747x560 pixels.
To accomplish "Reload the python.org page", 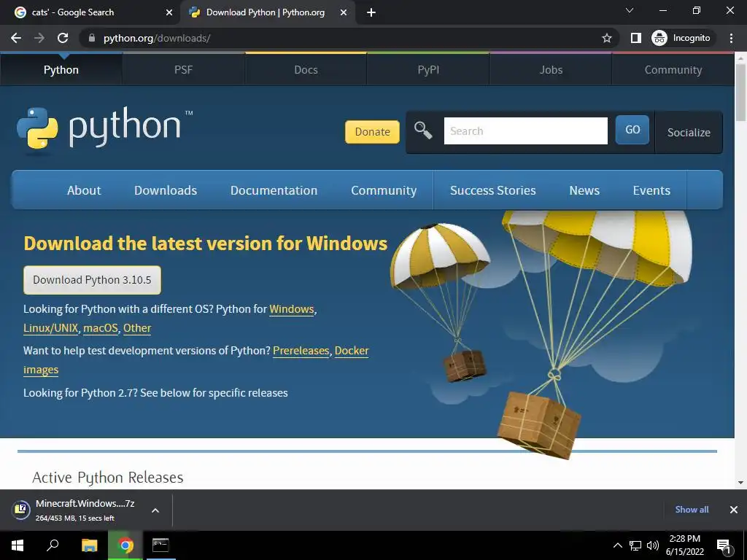I will tap(63, 38).
